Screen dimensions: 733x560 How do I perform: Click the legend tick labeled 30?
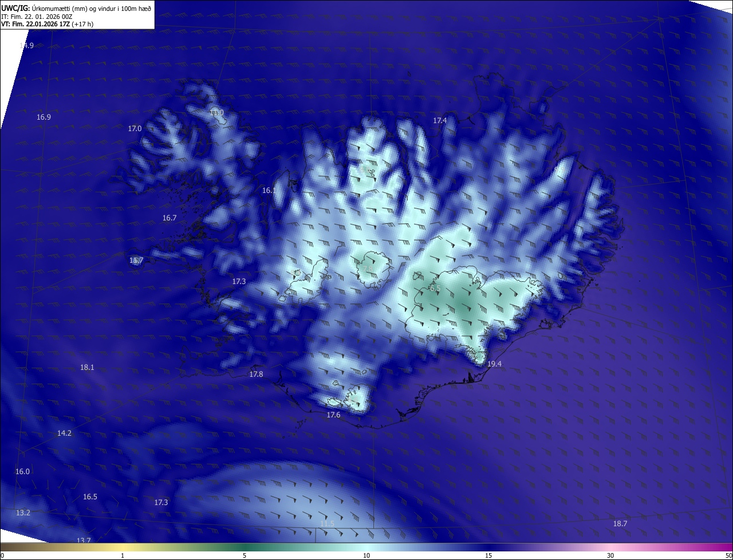610,555
